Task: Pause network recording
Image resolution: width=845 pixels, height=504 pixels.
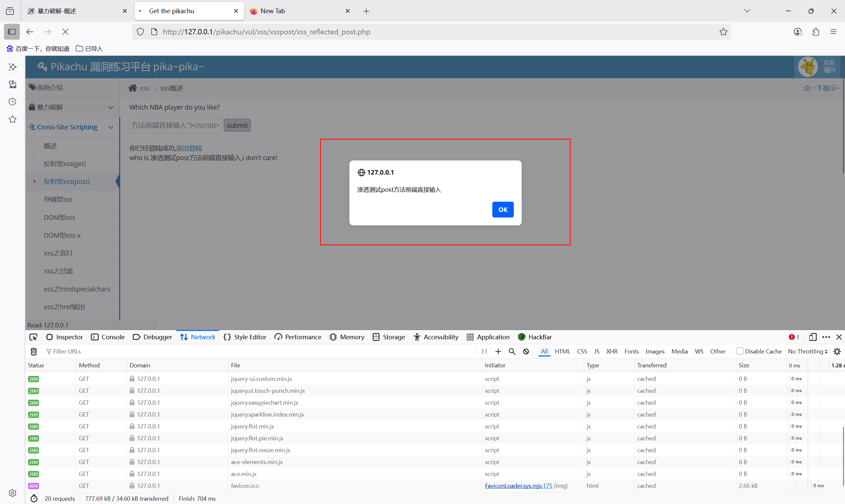Action: pos(484,352)
